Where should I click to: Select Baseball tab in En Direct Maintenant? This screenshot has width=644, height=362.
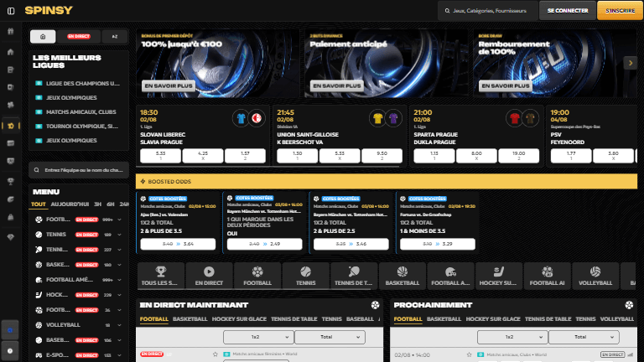[360, 319]
